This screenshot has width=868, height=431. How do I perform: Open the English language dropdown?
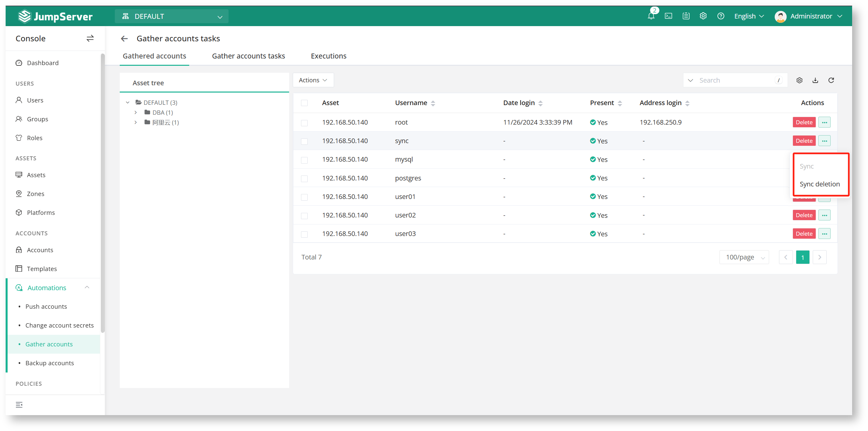click(749, 16)
